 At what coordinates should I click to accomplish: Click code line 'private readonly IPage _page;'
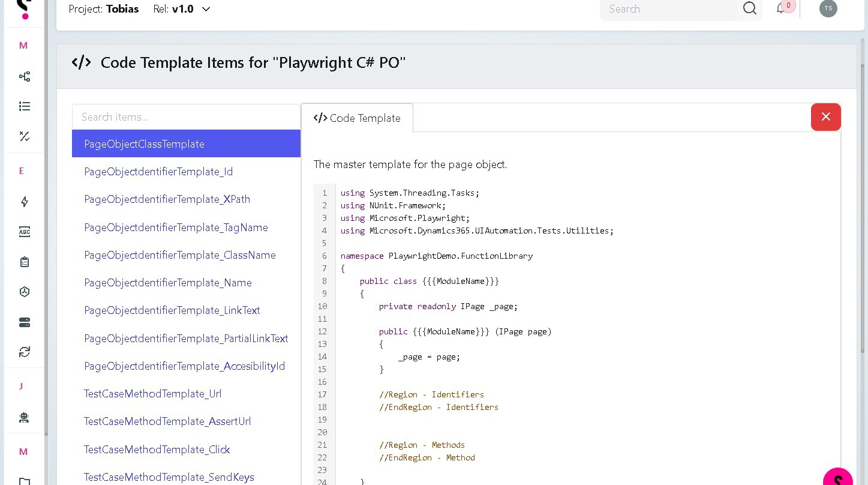tap(448, 306)
